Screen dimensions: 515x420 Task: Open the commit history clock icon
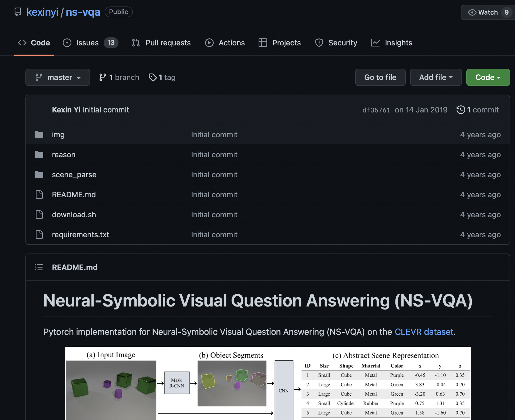(461, 110)
